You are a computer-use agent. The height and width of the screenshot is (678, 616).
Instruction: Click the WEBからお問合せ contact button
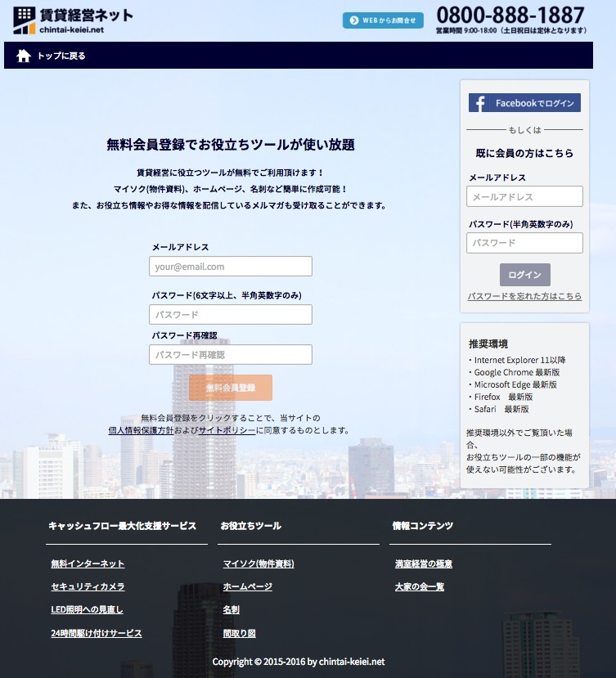click(x=383, y=20)
